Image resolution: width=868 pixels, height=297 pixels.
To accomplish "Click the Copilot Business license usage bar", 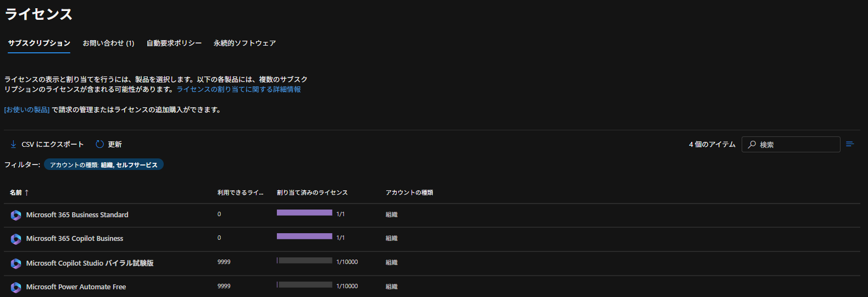I will tap(304, 236).
